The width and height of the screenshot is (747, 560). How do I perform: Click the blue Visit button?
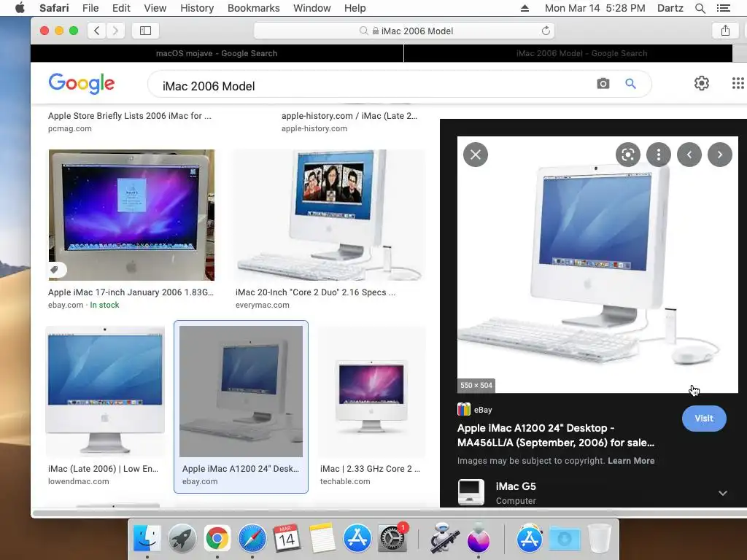[704, 418]
